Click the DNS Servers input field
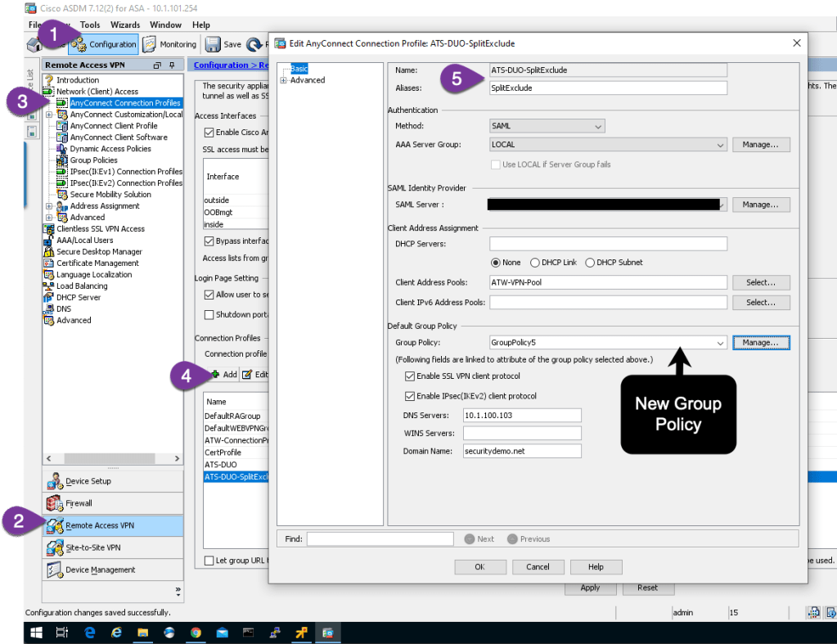 pyautogui.click(x=522, y=415)
